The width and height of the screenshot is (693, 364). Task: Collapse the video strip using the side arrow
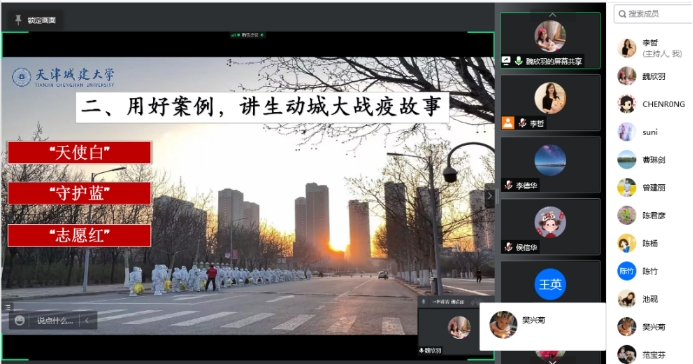489,196
